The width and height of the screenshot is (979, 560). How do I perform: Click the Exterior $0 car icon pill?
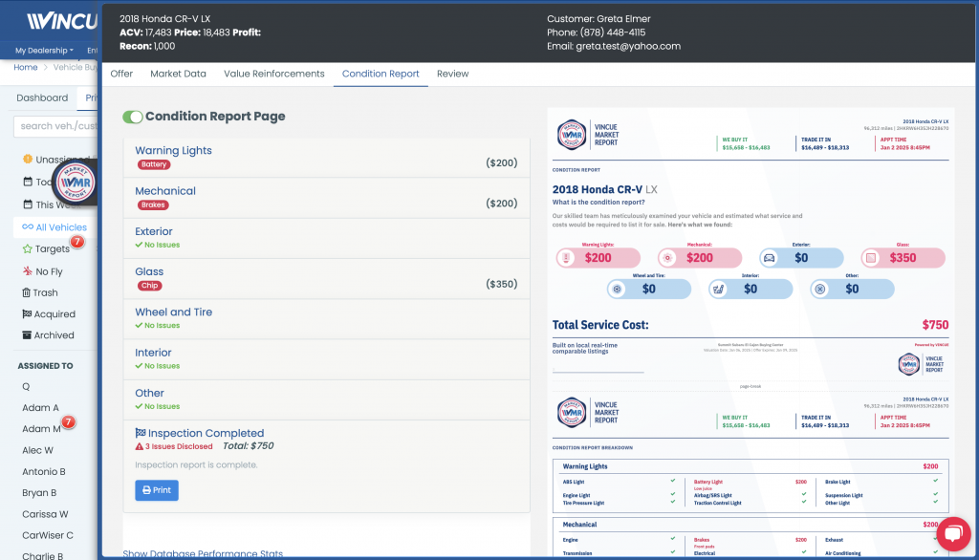click(802, 257)
